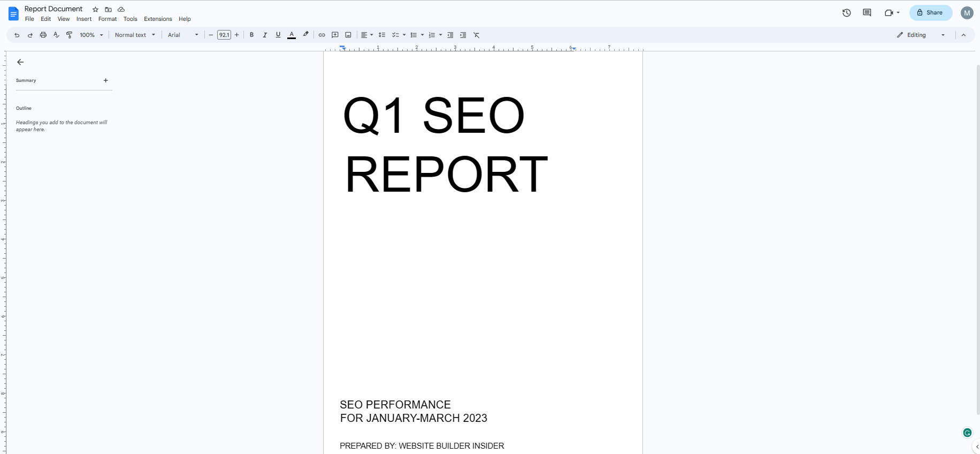Select the Paint format roller icon
This screenshot has width=980, height=454.
pos(69,35)
